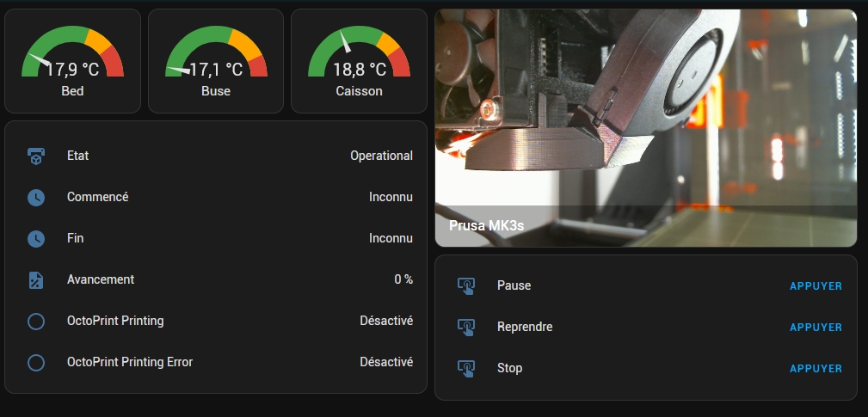Screen dimensions: 868x417
Task: Click the circle icon for OctoPrint Printing Error
Action: click(x=36, y=362)
